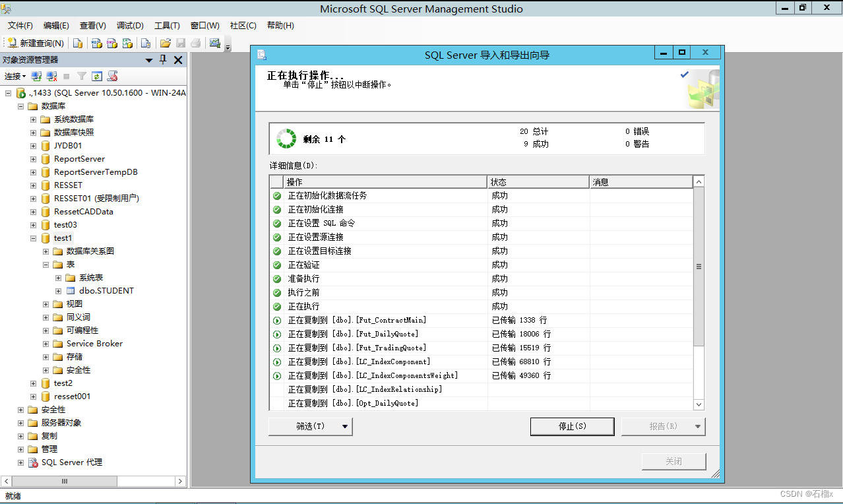
Task: Open the 工具(T) menu
Action: 167,26
